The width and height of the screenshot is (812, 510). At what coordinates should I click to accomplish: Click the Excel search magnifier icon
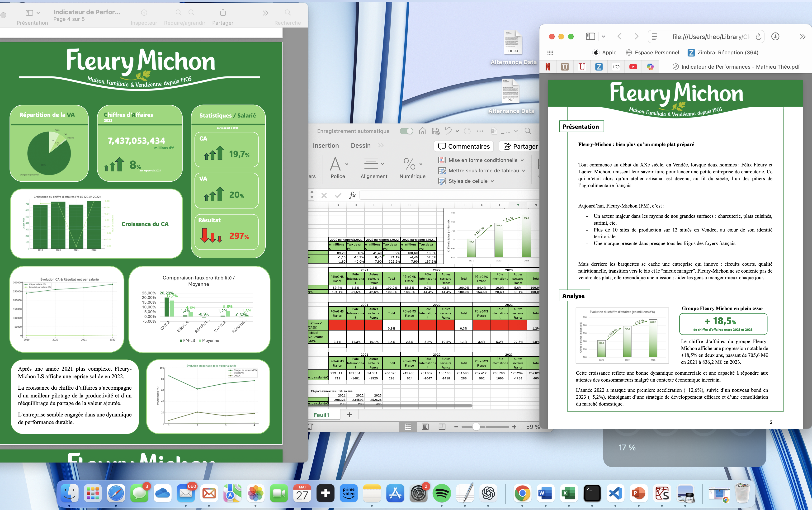click(528, 131)
